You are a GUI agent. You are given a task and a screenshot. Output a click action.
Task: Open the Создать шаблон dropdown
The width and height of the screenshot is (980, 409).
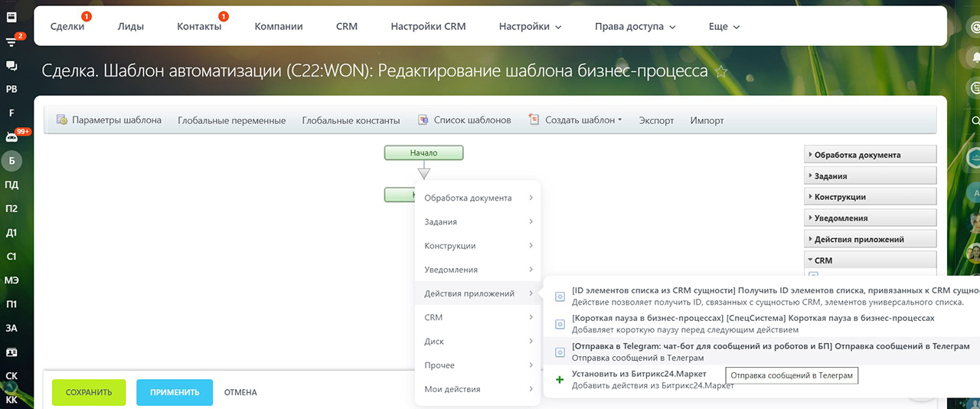pyautogui.click(x=575, y=120)
